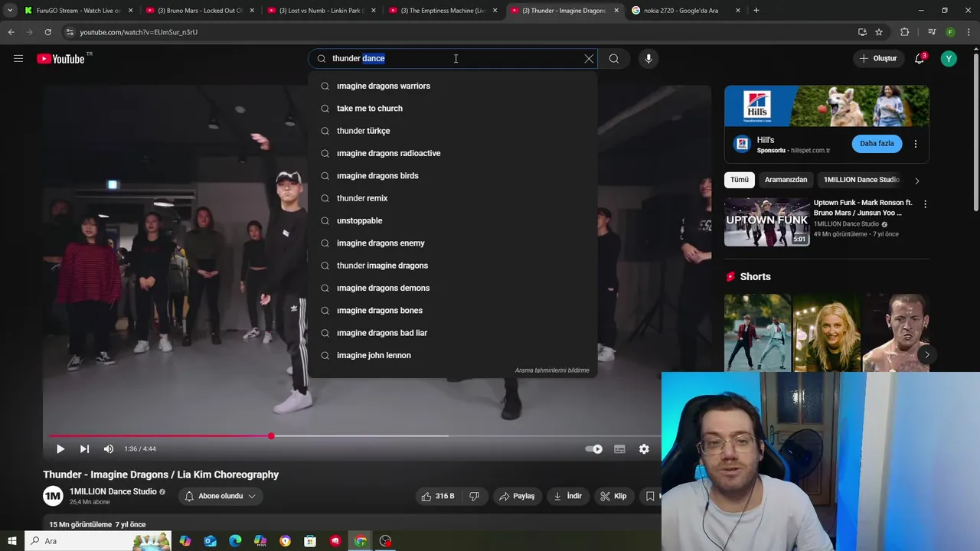Open the Uptown Funk video three-dot menu
This screenshot has width=980, height=551.
pos(925,204)
